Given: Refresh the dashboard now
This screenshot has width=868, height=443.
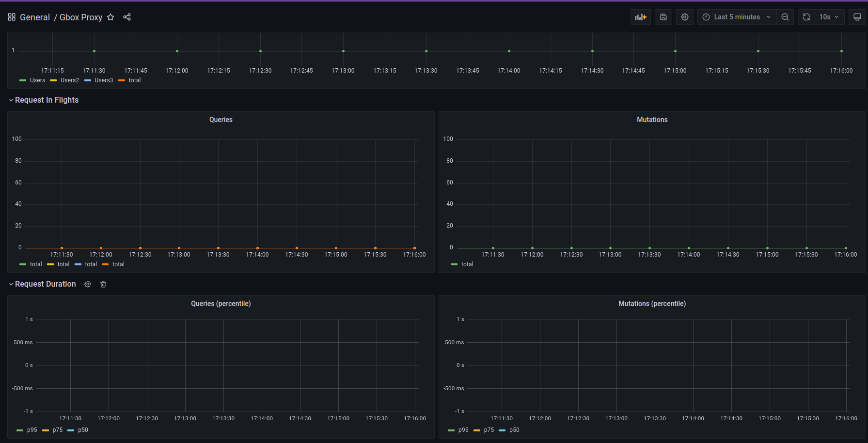Looking at the screenshot, I should 806,17.
